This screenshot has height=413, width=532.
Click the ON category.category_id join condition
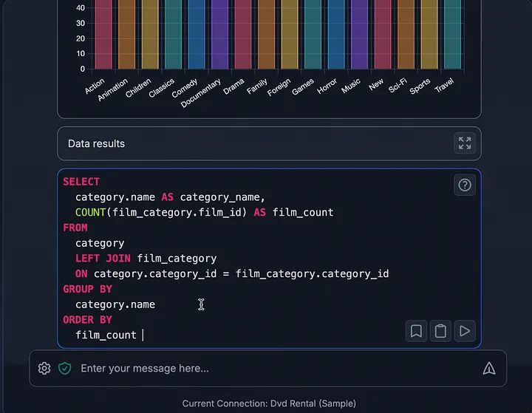[x=232, y=274]
